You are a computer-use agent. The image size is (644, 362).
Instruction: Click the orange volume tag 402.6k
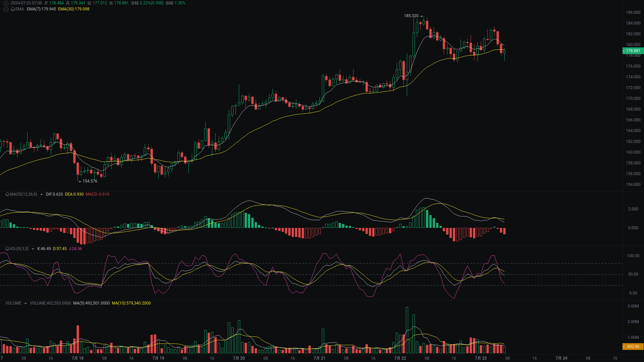coord(633,347)
